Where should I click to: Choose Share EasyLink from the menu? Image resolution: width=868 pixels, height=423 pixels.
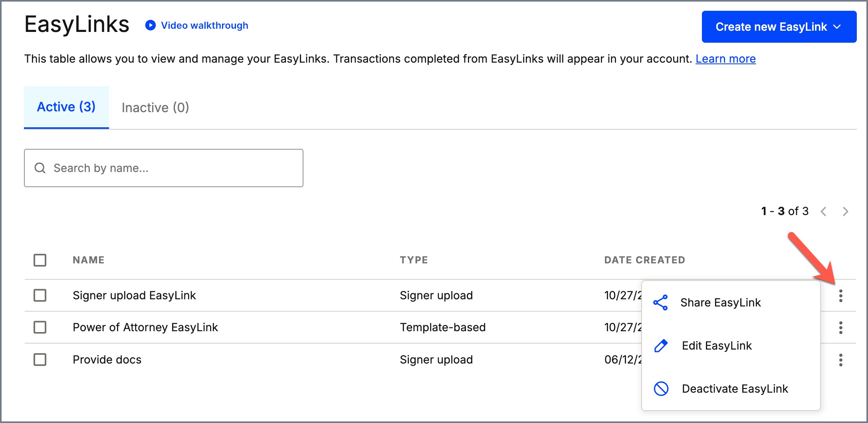tap(731, 302)
